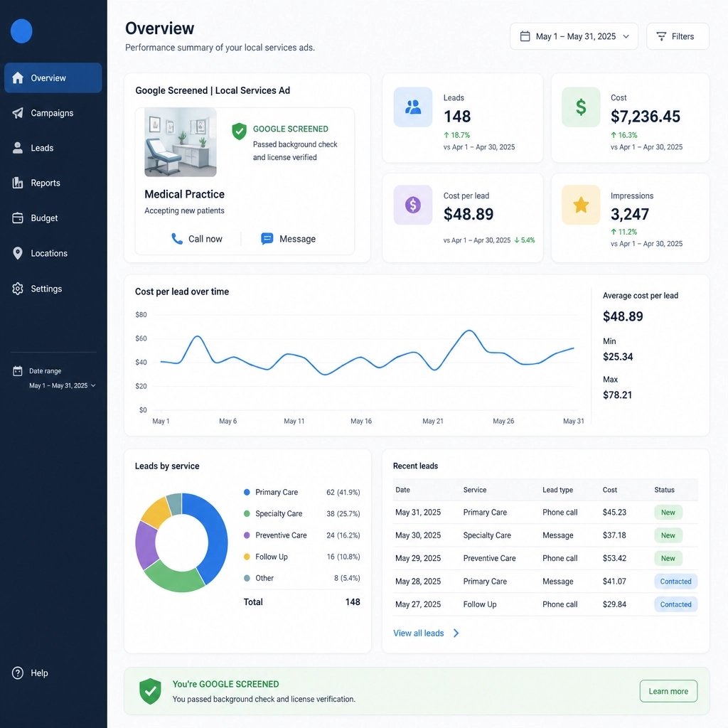Click the green dollar Cost card icon
The height and width of the screenshot is (728, 728).
(x=581, y=107)
